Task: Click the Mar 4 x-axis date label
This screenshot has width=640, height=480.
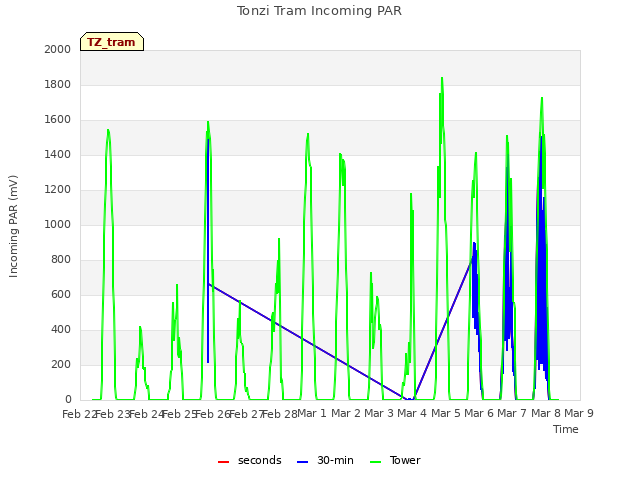Action: [x=412, y=413]
